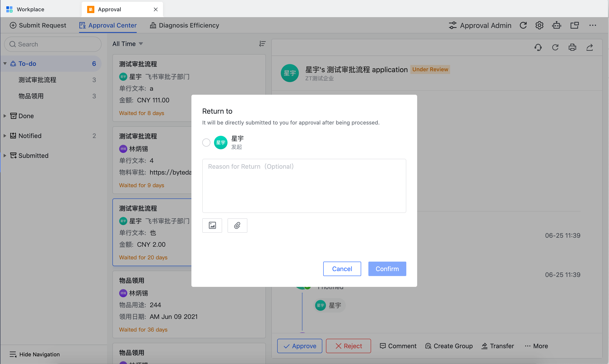Open Submit Request
Viewport: 609px width, 364px height.
click(38, 25)
